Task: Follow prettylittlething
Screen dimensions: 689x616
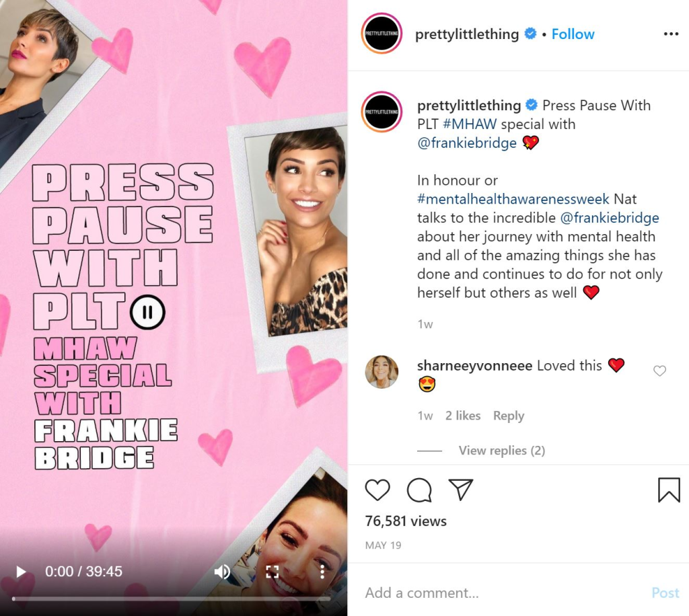Action: tap(573, 34)
